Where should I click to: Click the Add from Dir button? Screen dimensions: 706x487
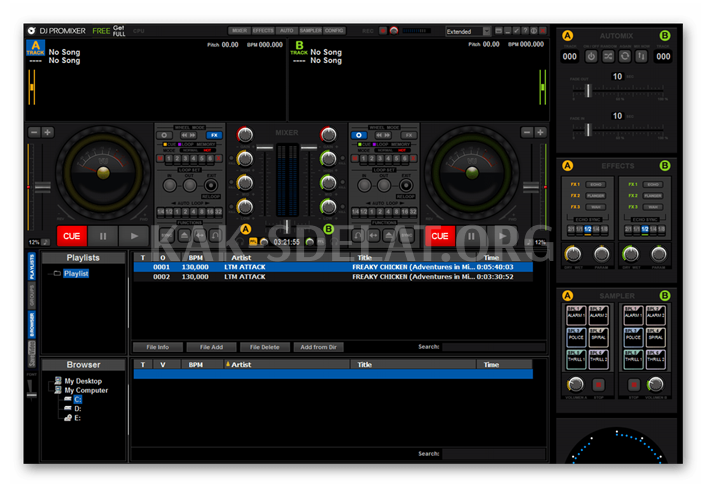318,347
